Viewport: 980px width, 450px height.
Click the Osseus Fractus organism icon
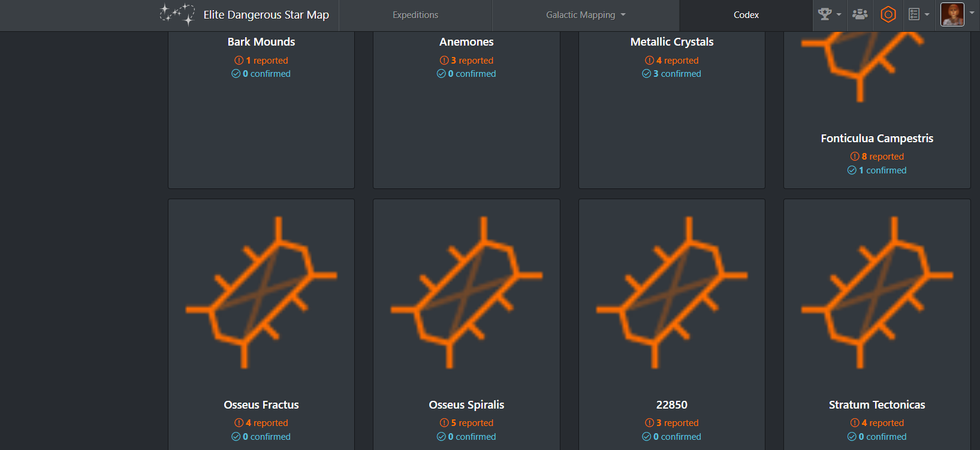[x=261, y=293]
